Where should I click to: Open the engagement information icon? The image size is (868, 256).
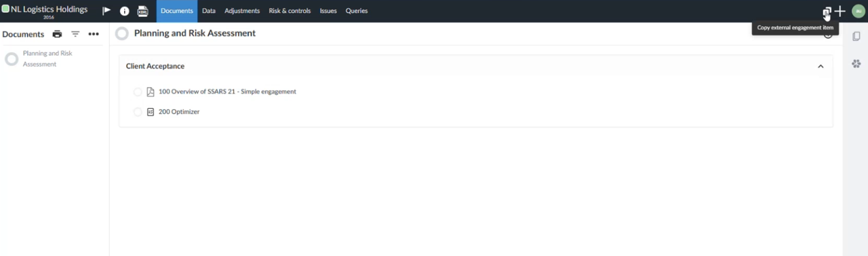click(x=125, y=11)
